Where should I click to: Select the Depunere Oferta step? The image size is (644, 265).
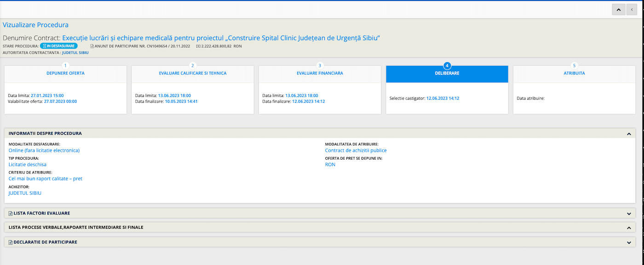coord(65,73)
